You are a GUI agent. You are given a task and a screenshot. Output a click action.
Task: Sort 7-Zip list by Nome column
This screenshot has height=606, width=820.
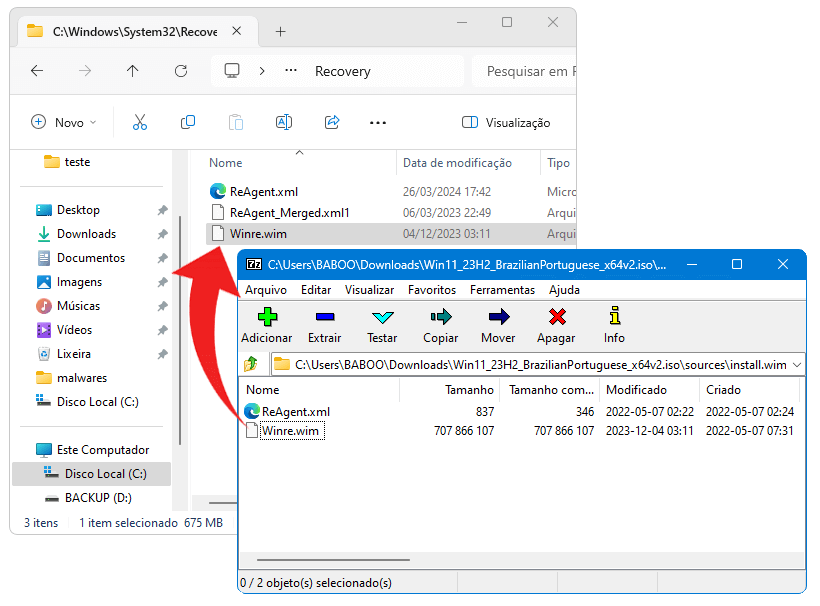pyautogui.click(x=263, y=390)
